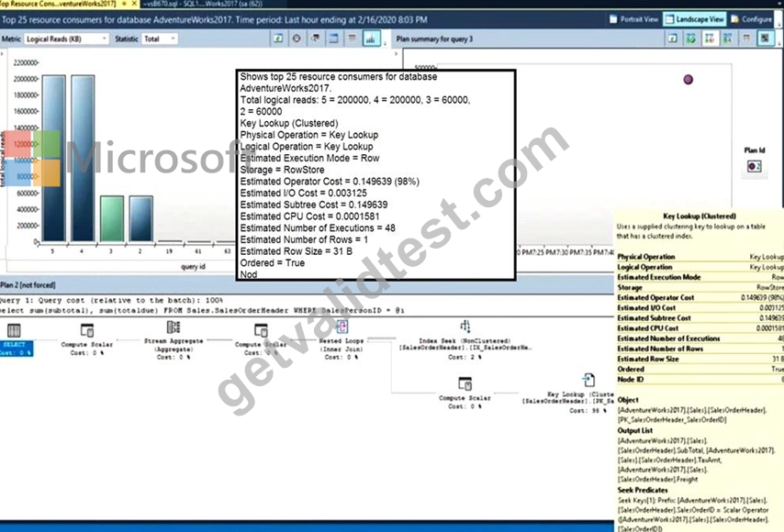Click the View query text icon
784x532 pixels.
pos(315,39)
